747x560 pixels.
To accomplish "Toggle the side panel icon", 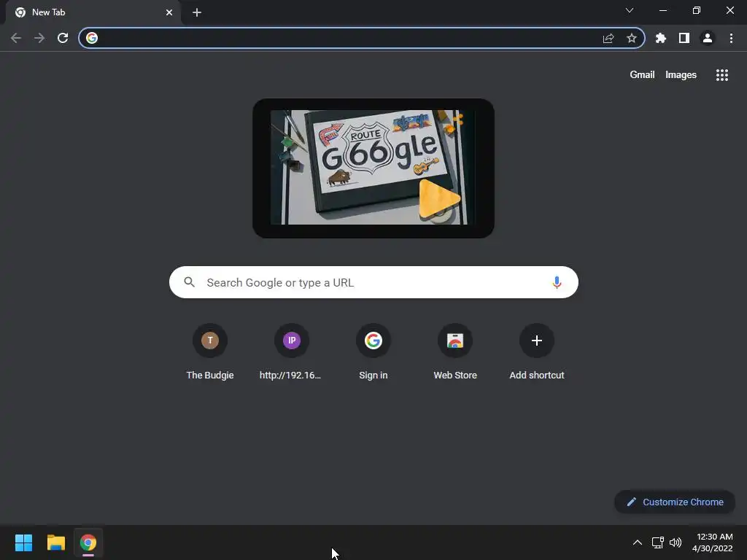I will tap(684, 38).
